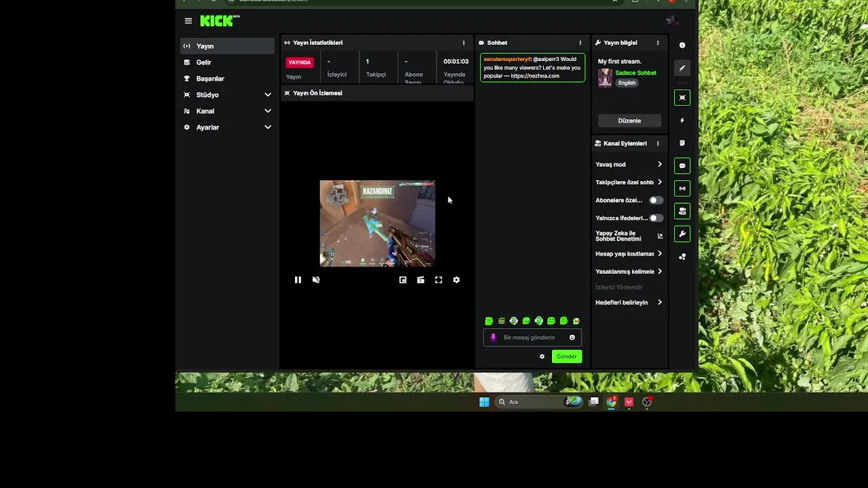Open Yayın bilgisi panel three-dot menu
This screenshot has height=488, width=868.
658,43
